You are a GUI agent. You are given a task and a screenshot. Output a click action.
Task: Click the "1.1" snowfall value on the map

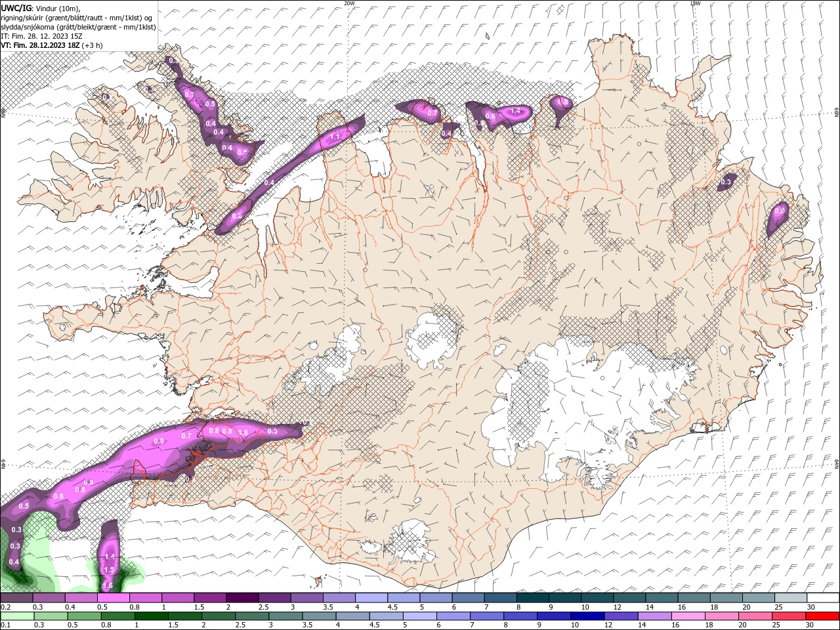(335, 136)
